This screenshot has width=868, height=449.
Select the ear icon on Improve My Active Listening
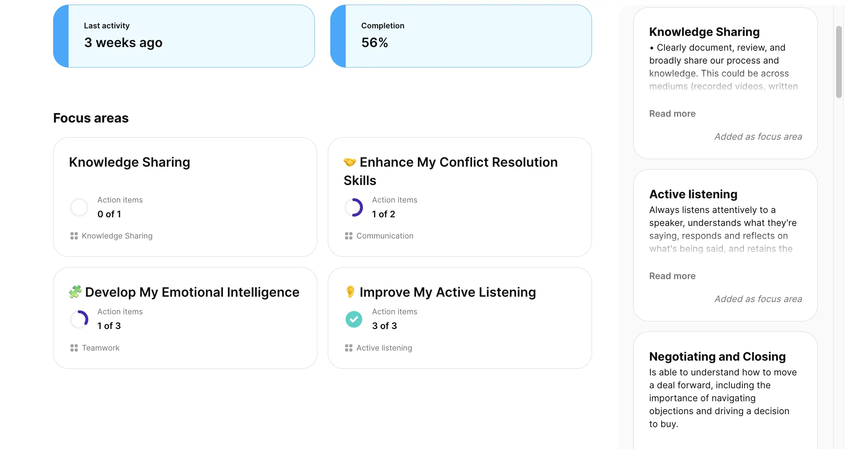tap(350, 292)
